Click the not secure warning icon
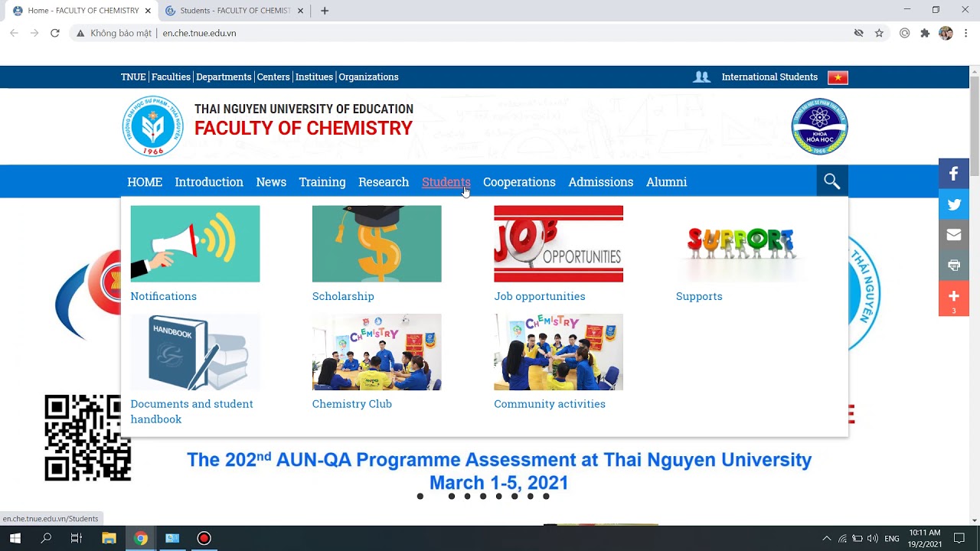The height and width of the screenshot is (551, 980). [80, 33]
